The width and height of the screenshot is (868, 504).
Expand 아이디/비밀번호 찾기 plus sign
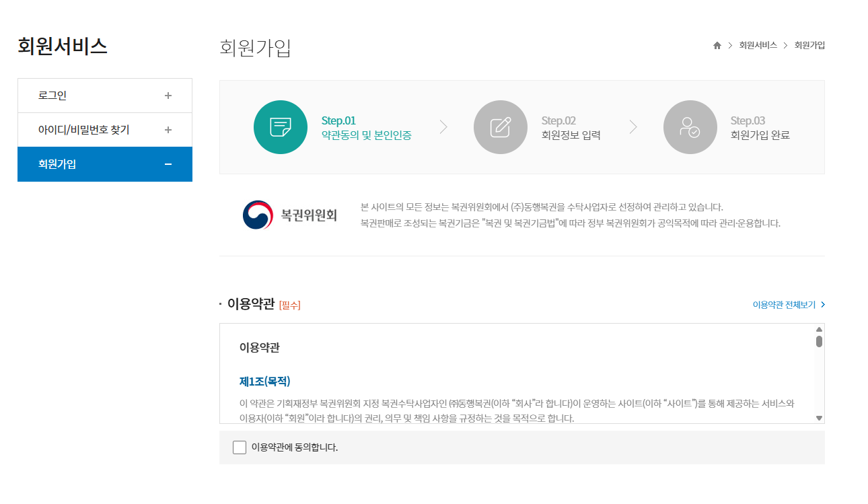click(168, 130)
